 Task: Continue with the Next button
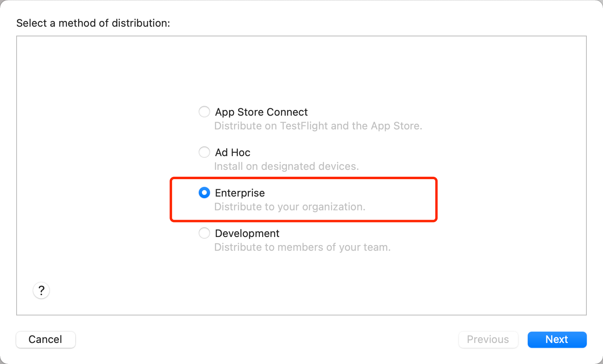coord(557,339)
